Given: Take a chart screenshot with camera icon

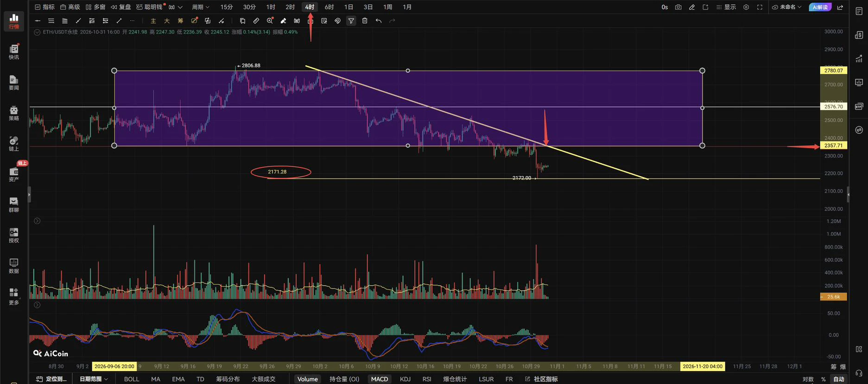Looking at the screenshot, I should coord(678,7).
